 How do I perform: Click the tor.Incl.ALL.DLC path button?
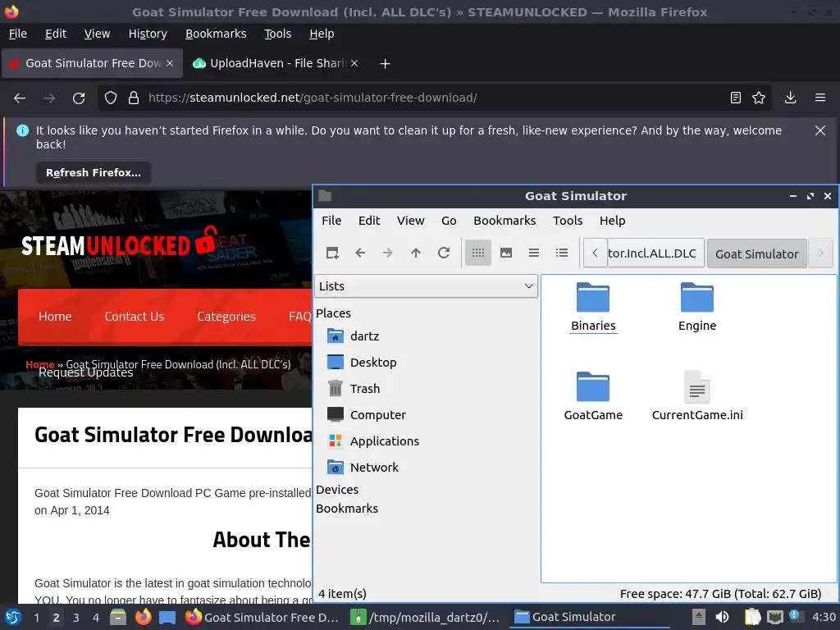click(655, 253)
